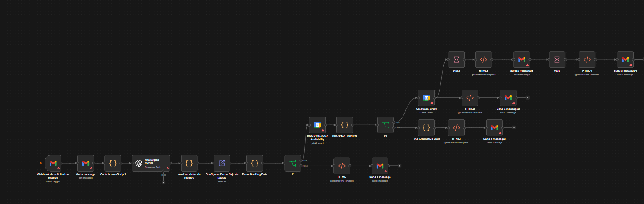
Task: Select the Send a message4 Gmail node
Action: point(625,60)
